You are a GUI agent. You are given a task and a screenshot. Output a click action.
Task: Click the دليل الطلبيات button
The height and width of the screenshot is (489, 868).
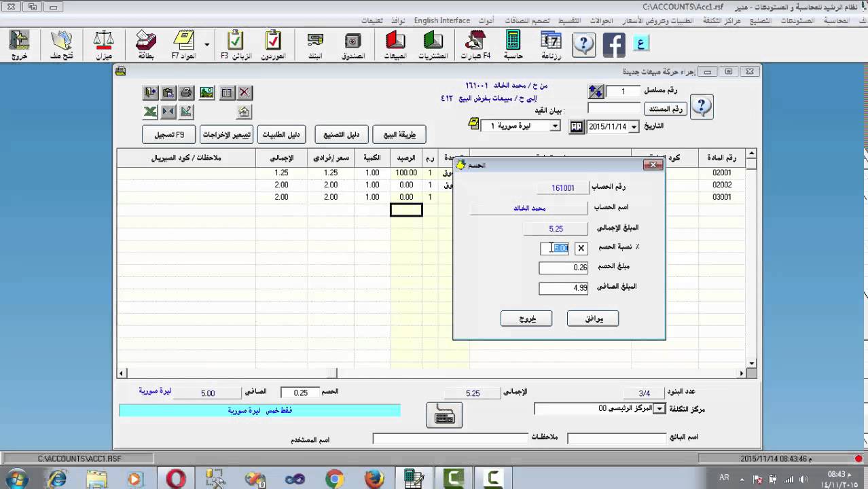click(x=281, y=134)
